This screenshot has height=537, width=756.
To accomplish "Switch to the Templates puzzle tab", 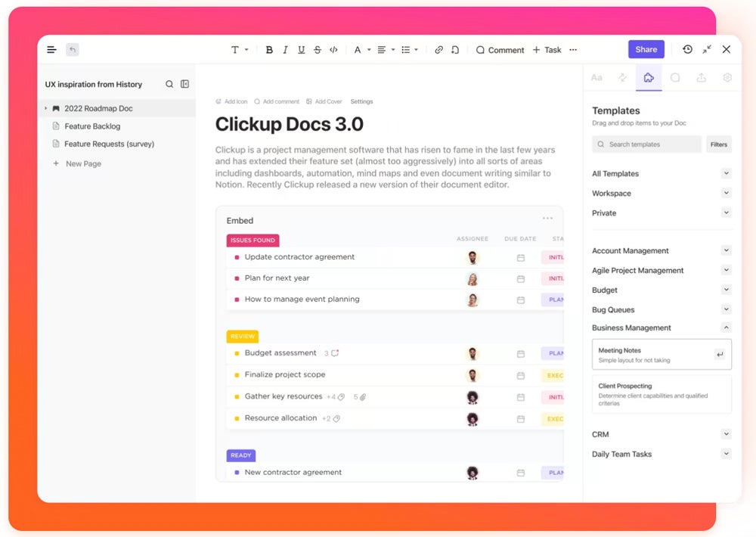I will tap(649, 78).
